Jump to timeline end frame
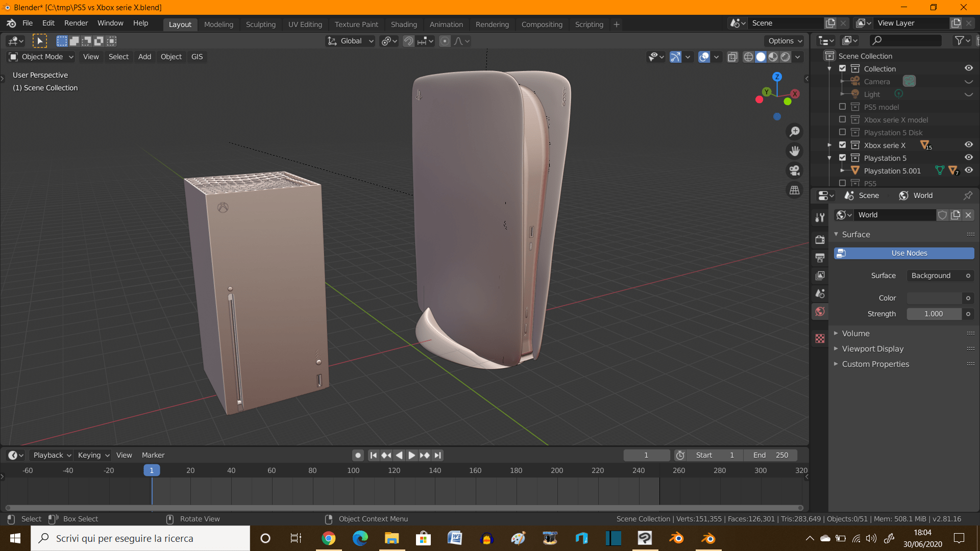Screen dimensions: 980x551 point(437,455)
